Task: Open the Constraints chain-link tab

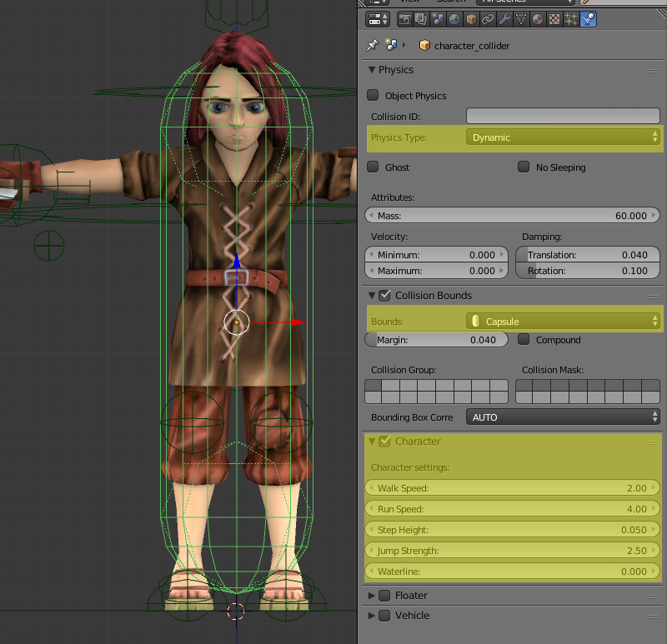Action: pyautogui.click(x=489, y=19)
